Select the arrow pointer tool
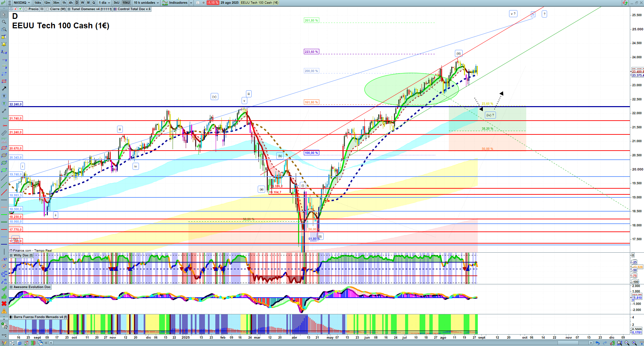 pos(4,14)
